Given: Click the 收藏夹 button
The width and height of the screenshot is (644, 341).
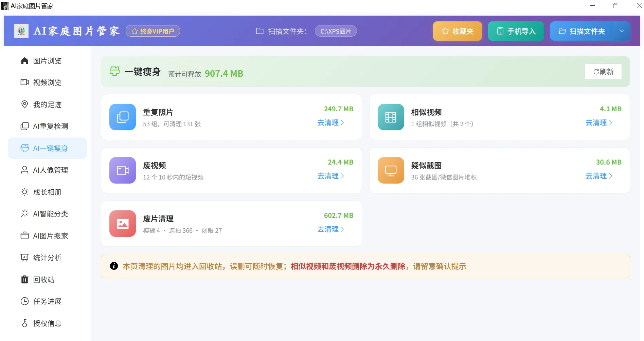Looking at the screenshot, I should 457,31.
